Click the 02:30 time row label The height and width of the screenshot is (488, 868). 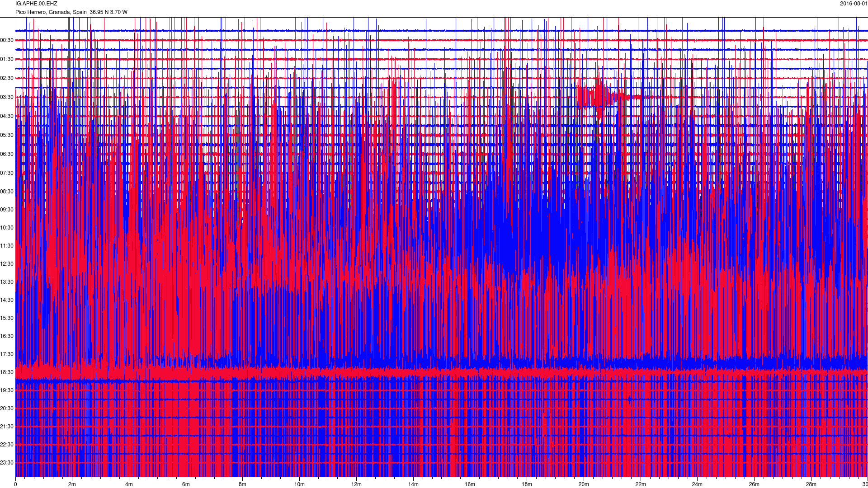point(7,78)
